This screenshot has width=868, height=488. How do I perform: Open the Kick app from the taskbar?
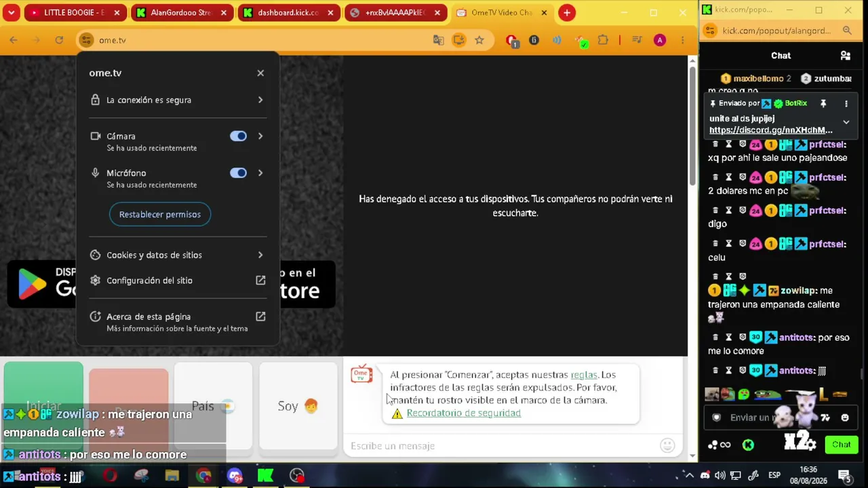(x=266, y=476)
